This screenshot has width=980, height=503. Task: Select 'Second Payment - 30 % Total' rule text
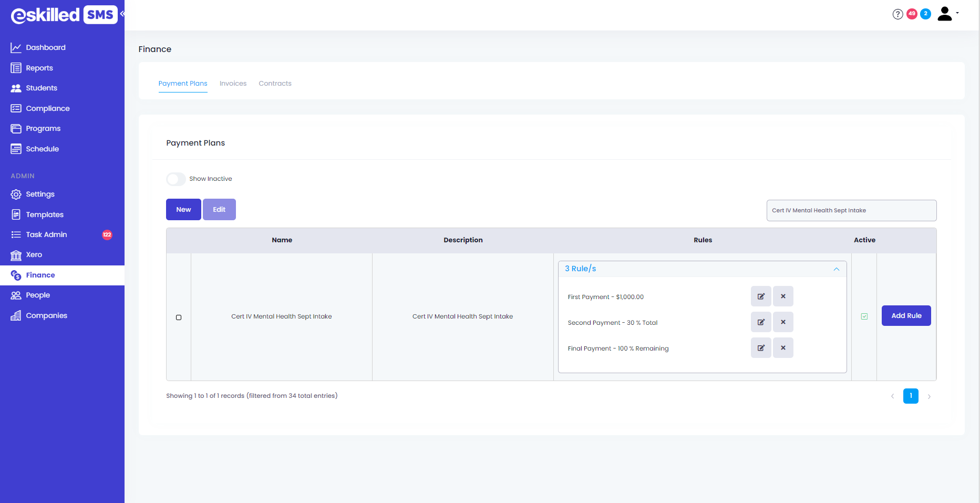tap(613, 323)
